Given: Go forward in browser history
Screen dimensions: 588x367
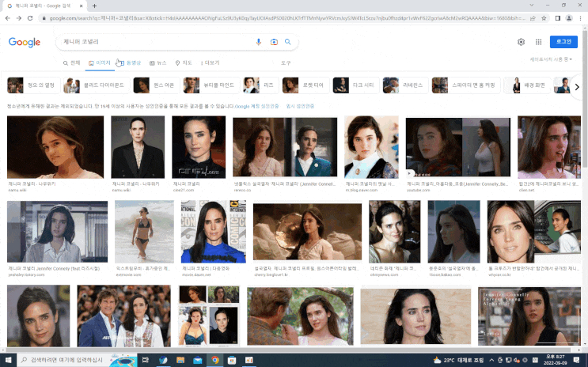Looking at the screenshot, I should click(19, 18).
